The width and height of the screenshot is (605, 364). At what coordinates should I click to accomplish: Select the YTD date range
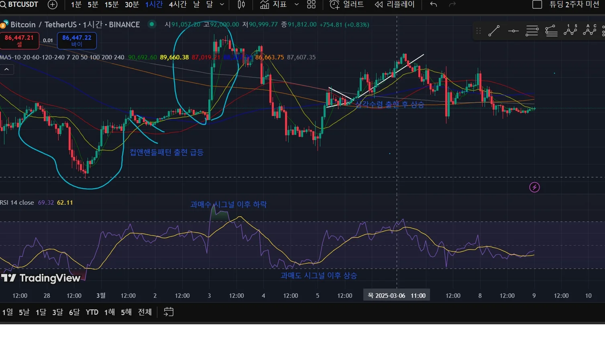click(92, 312)
